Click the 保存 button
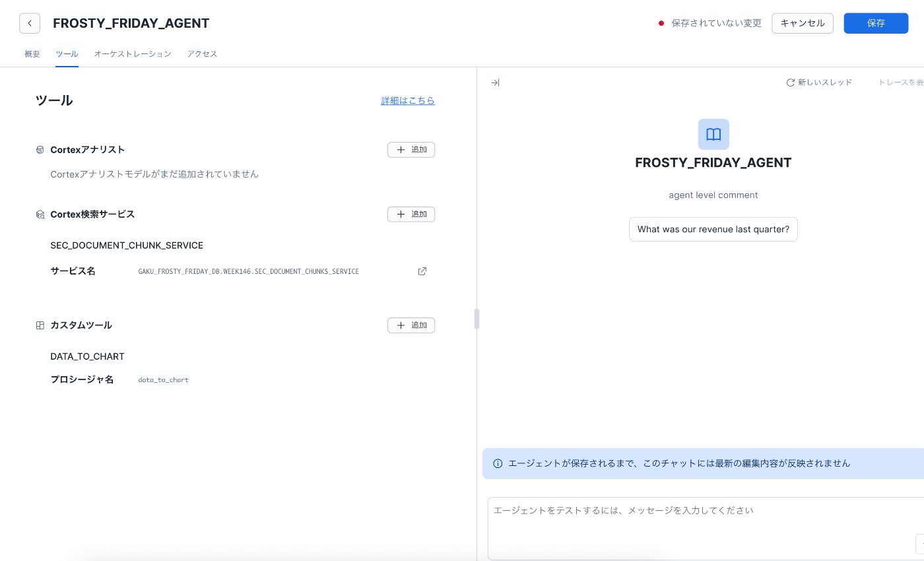 [876, 23]
